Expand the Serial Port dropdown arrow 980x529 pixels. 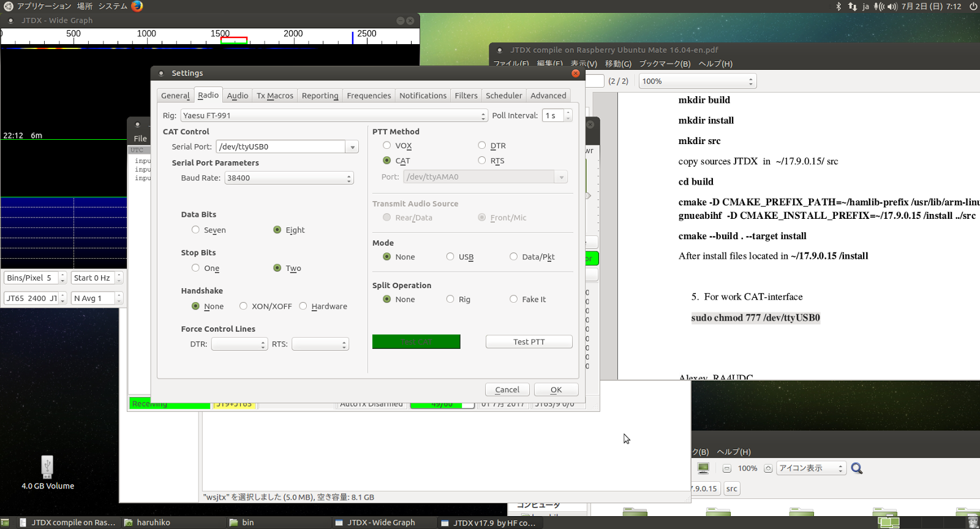352,147
